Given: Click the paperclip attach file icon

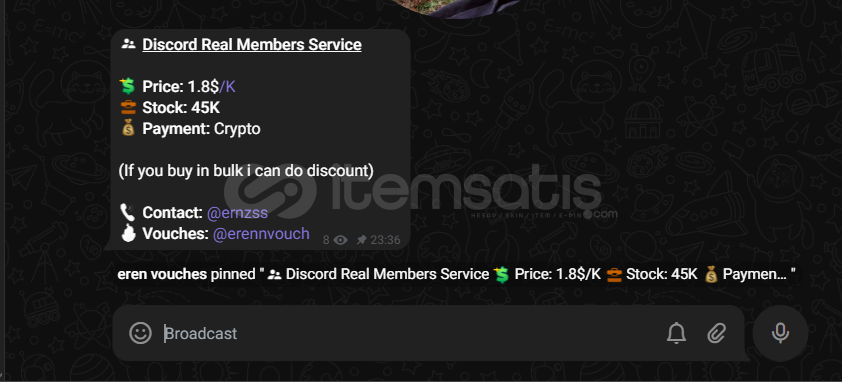Looking at the screenshot, I should 716,334.
